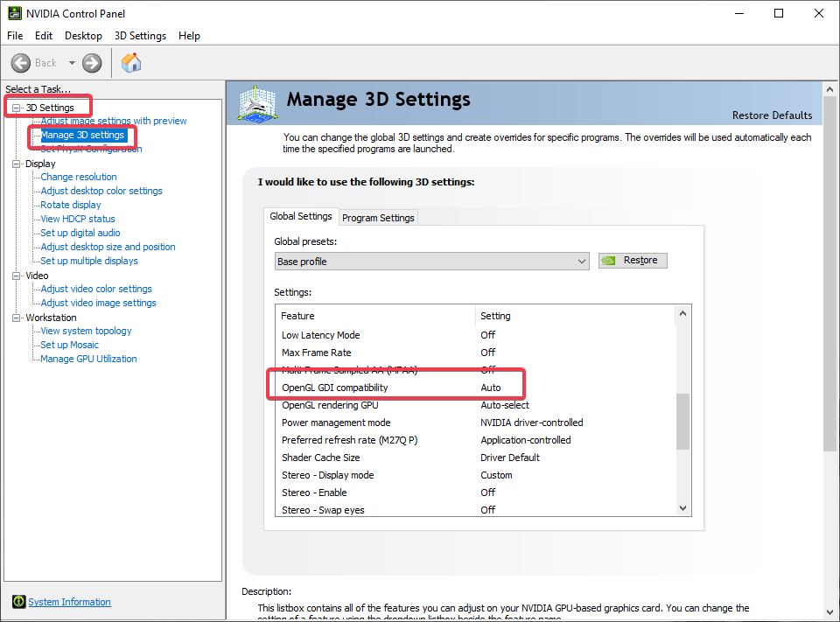The image size is (840, 622).
Task: Collapse the Workstation tree node
Action: click(16, 318)
